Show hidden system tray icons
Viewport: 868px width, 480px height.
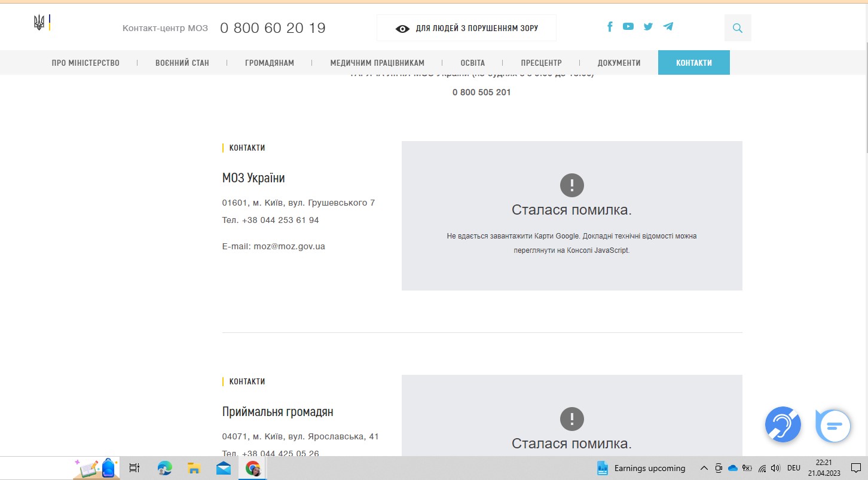704,468
